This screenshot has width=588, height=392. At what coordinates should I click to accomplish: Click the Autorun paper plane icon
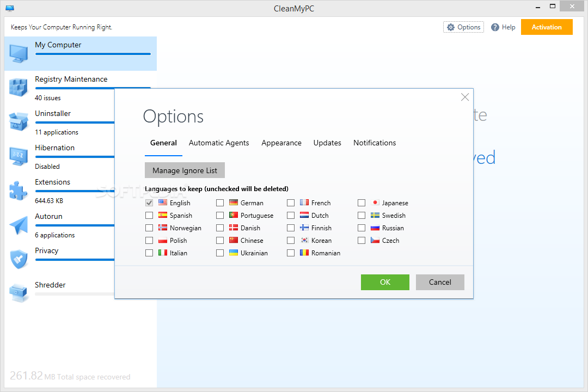tap(19, 225)
